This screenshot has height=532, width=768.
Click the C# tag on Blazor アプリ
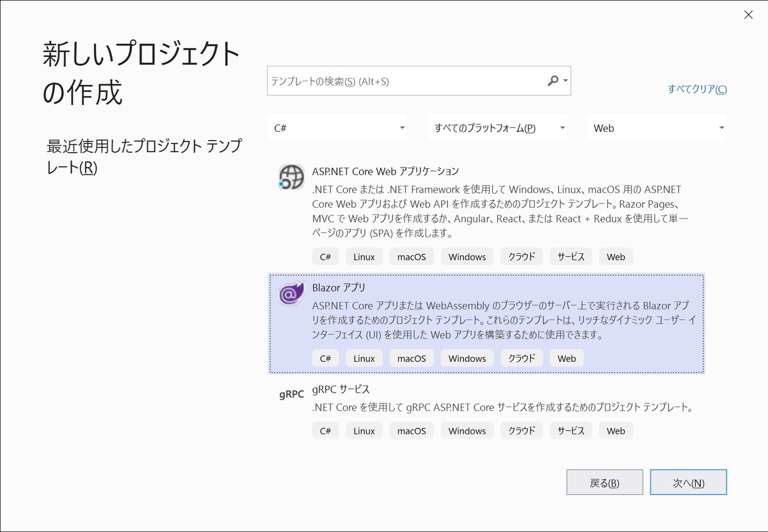(x=325, y=358)
